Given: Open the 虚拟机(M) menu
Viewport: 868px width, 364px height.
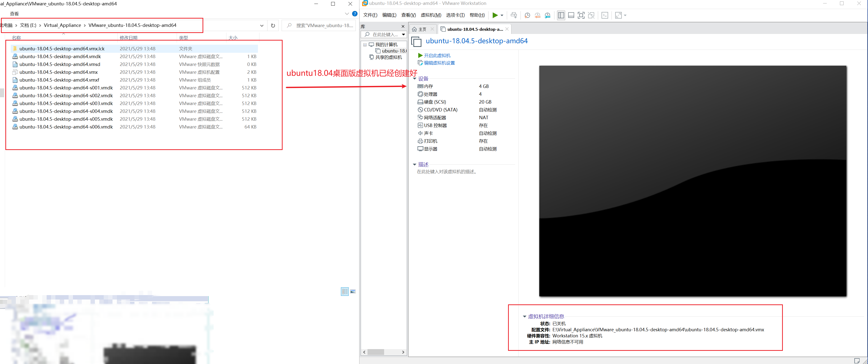Looking at the screenshot, I should [x=431, y=15].
